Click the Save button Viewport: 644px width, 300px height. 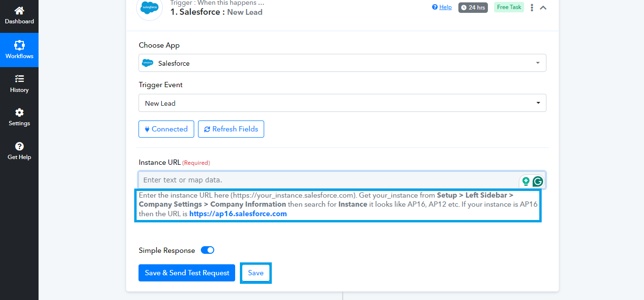[x=256, y=272]
